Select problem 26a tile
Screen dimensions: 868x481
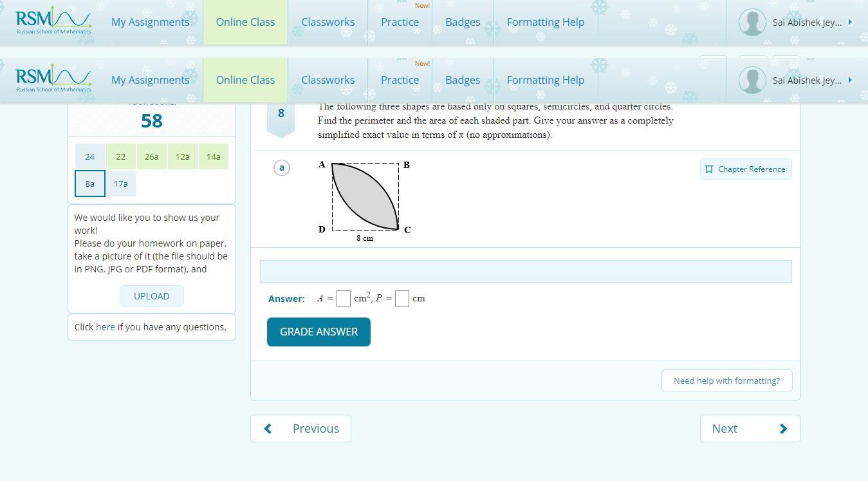(x=152, y=156)
